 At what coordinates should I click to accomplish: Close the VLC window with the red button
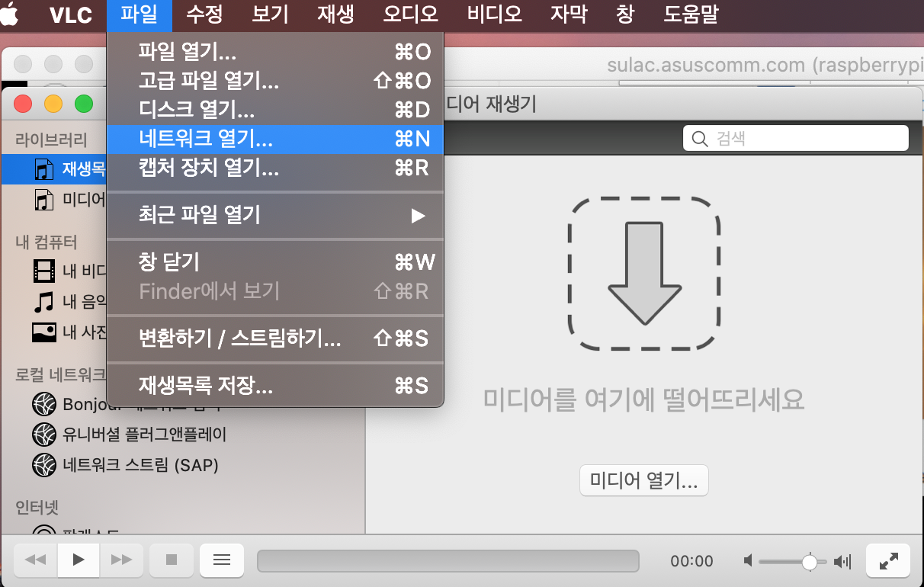pyautogui.click(x=23, y=103)
